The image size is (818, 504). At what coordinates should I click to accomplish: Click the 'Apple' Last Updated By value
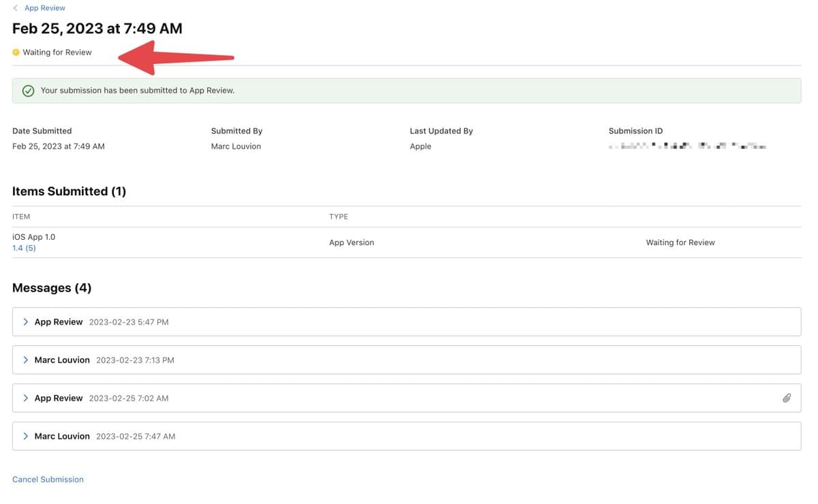coord(421,146)
